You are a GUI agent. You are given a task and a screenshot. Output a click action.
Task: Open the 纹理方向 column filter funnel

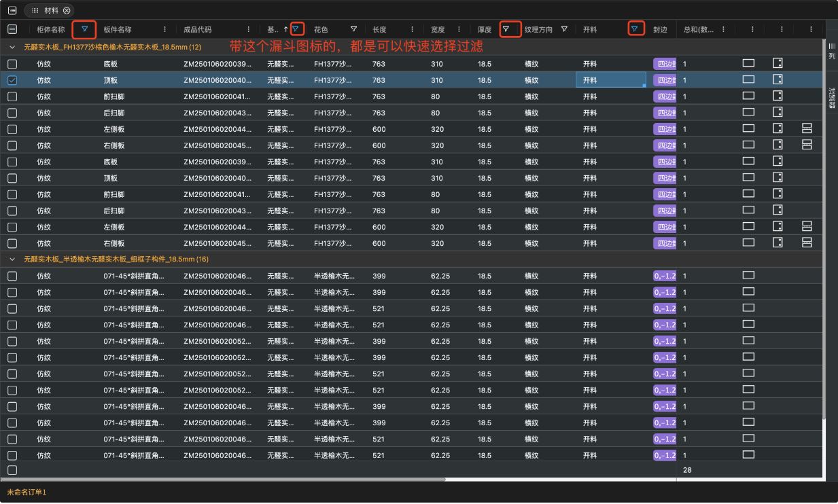point(564,29)
